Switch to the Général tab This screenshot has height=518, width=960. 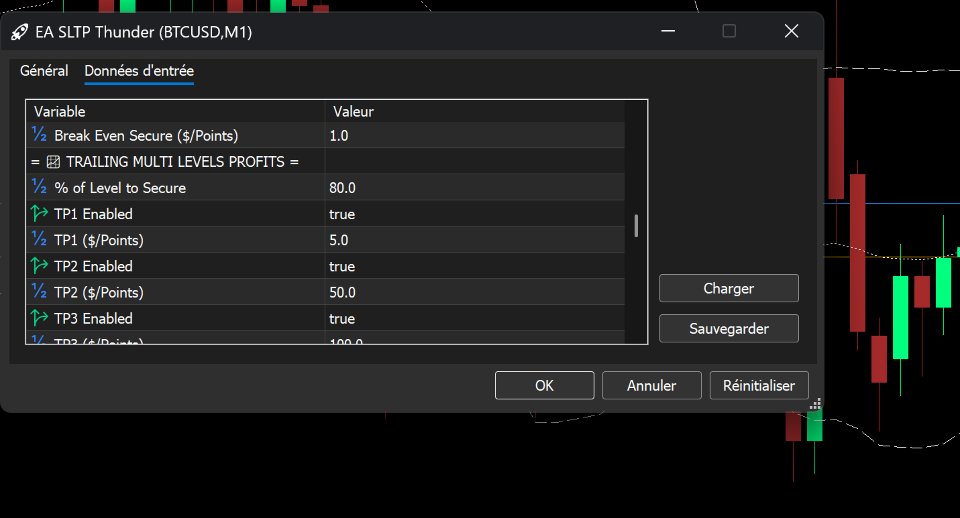coord(44,70)
